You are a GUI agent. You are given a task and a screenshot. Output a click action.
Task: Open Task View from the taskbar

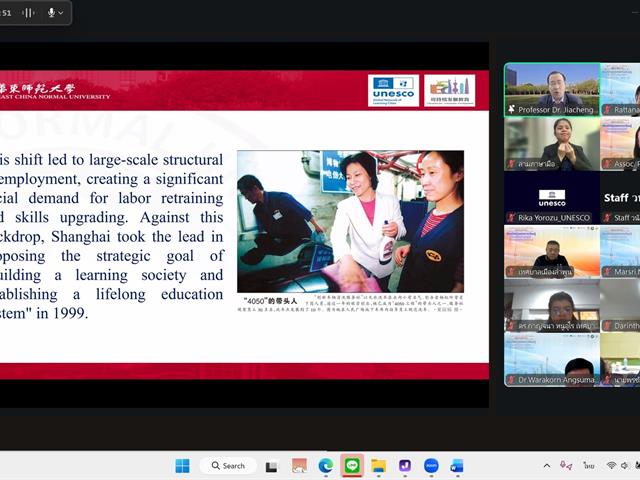(271, 465)
